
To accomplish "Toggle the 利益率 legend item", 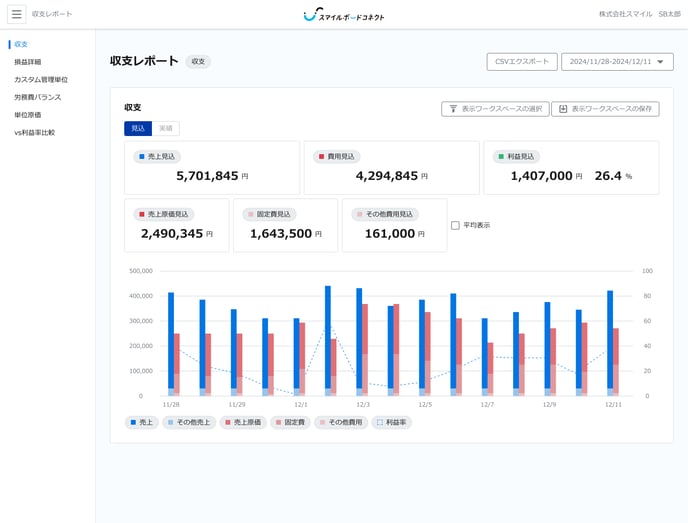I will point(391,423).
